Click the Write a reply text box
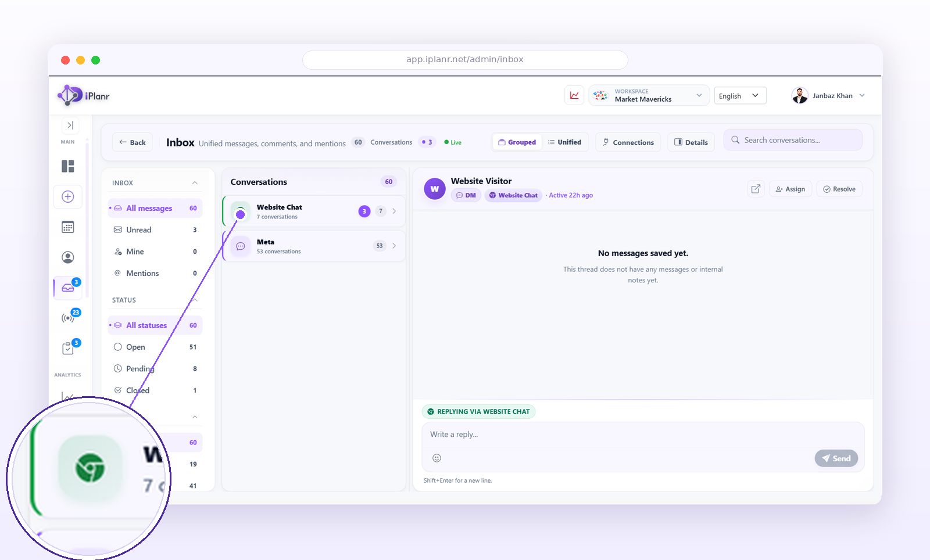The image size is (930, 560). (x=643, y=435)
